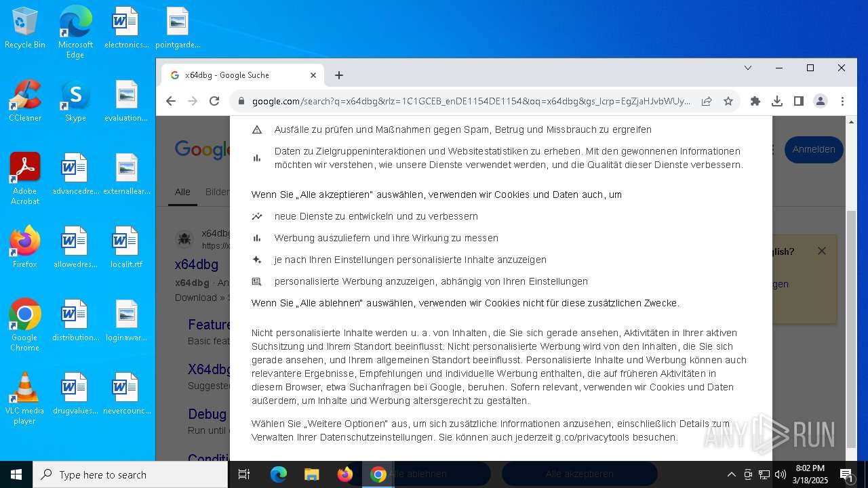
Task: Open the Chrome profile avatar
Action: (821, 101)
